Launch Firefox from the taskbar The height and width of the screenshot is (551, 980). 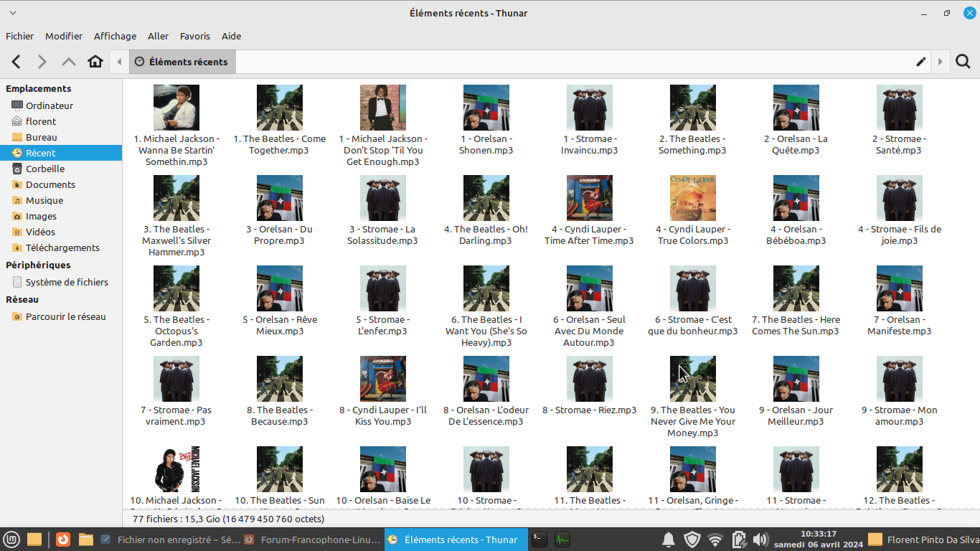click(x=63, y=540)
